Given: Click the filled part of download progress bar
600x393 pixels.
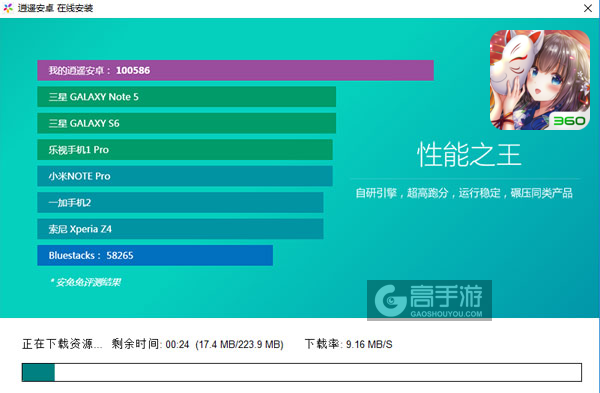Looking at the screenshot, I should [38, 372].
